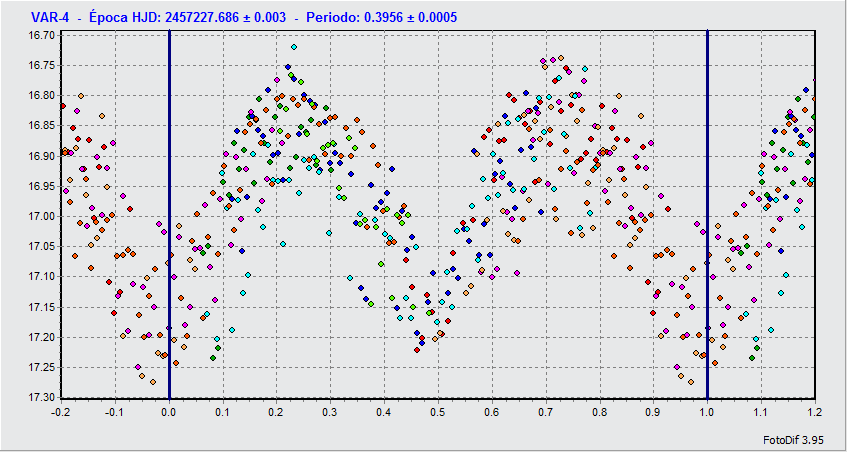Image resolution: width=847 pixels, height=452 pixels.
Task: Click the positive 0.1 phase axis label
Action: pos(223,412)
